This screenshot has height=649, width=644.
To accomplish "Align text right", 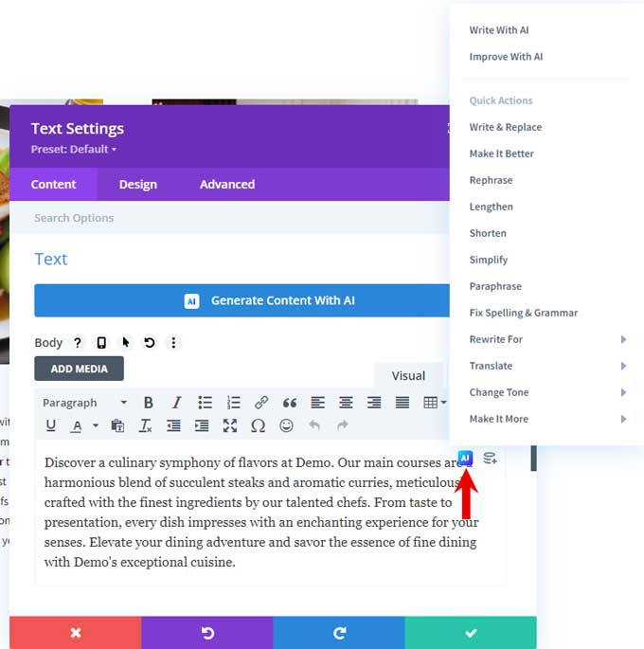I will (374, 403).
